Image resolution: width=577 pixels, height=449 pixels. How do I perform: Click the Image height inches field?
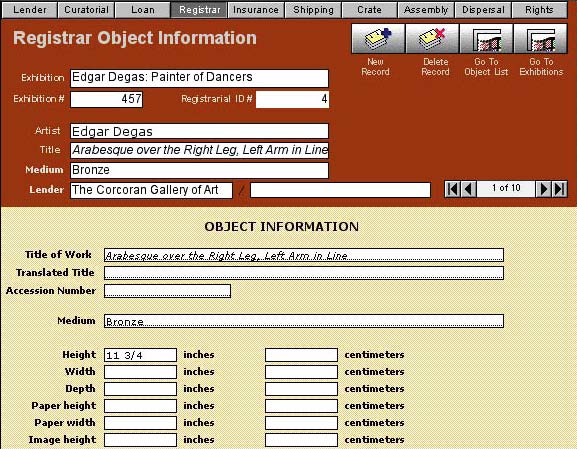(x=140, y=440)
